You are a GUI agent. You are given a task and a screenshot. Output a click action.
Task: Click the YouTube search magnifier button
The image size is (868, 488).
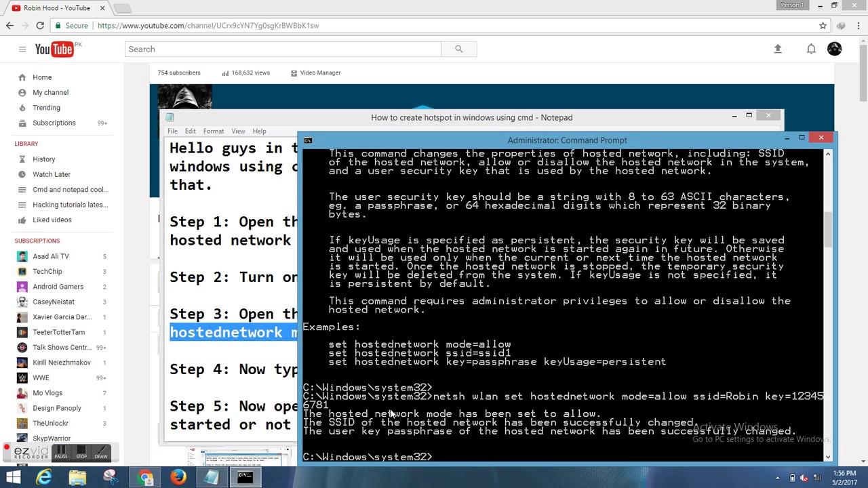click(458, 49)
